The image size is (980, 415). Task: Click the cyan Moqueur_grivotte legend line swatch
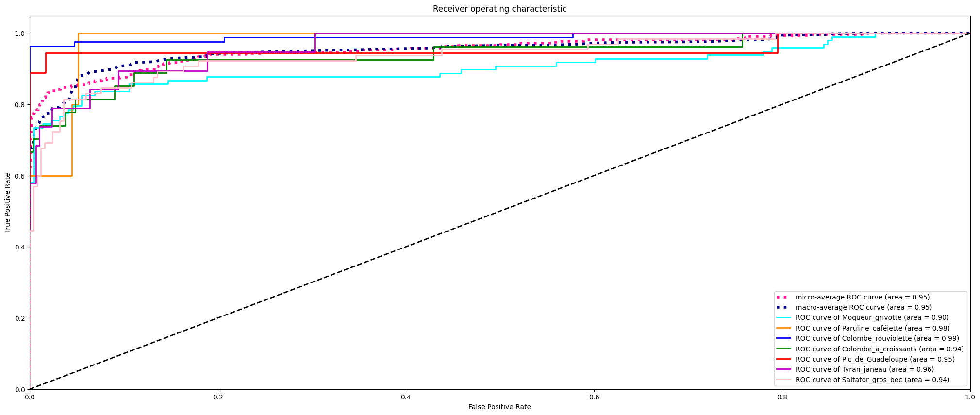click(x=783, y=318)
